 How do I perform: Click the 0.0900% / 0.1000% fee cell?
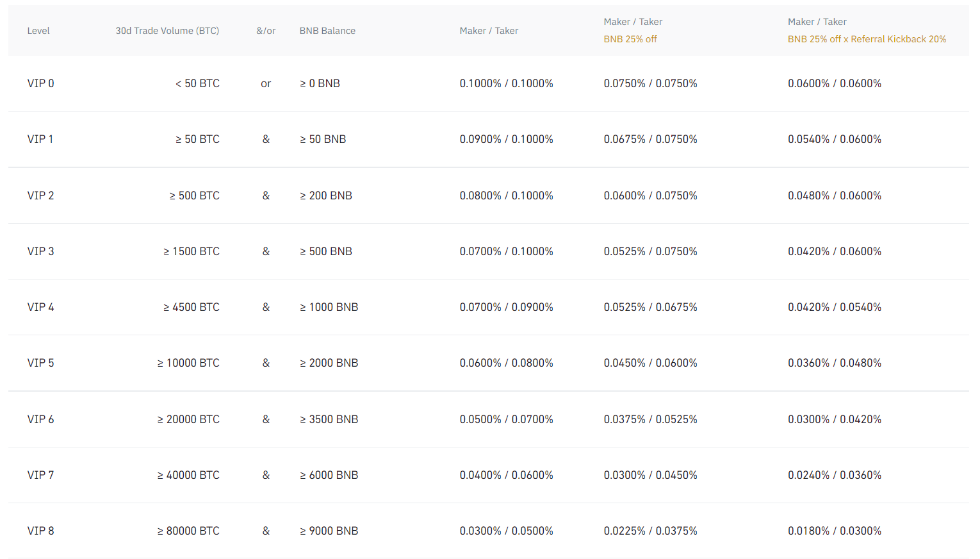(506, 139)
